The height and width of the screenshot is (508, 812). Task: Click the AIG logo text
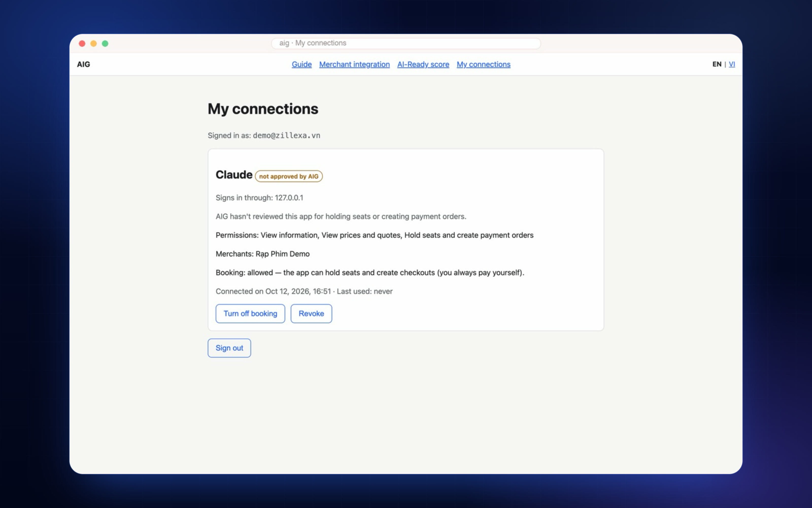[83, 64]
